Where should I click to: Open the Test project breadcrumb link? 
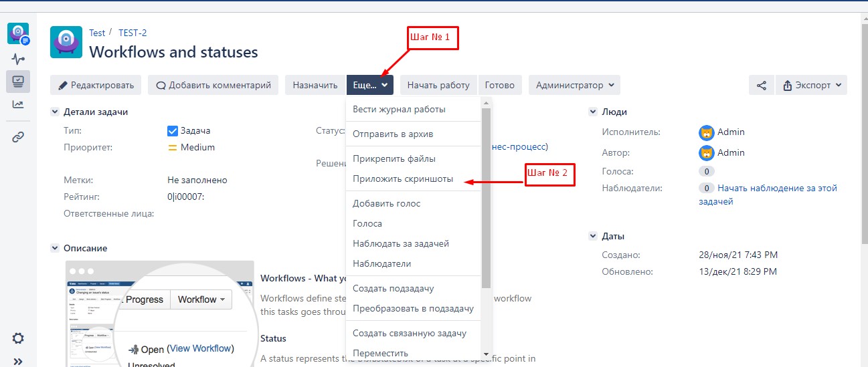97,33
